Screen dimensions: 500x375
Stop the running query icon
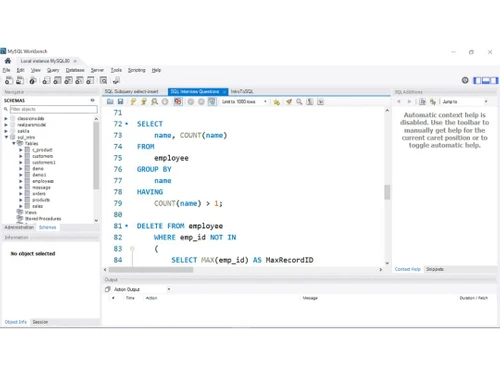165,102
